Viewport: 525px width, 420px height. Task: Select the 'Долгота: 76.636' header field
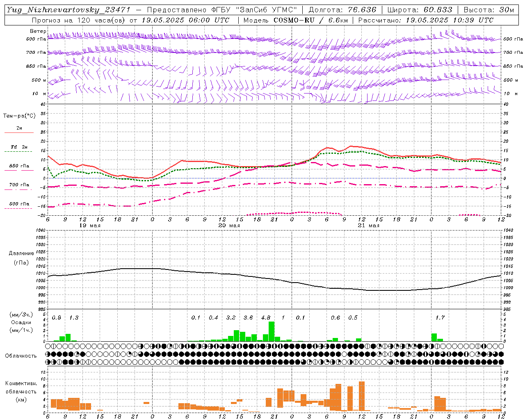click(342, 10)
